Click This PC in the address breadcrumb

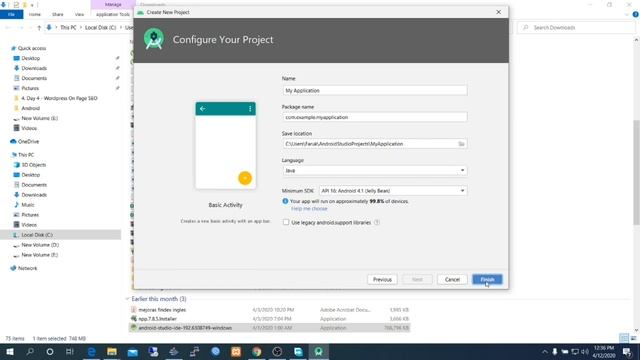(68, 27)
